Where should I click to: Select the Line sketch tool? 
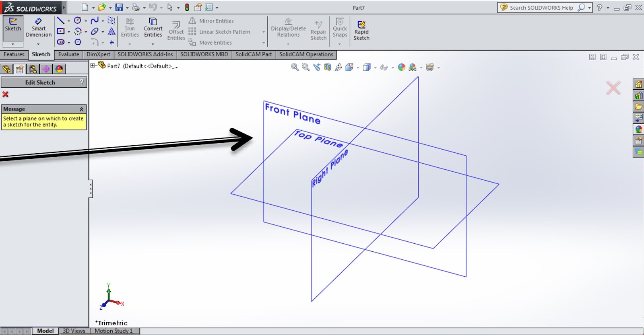pyautogui.click(x=61, y=21)
